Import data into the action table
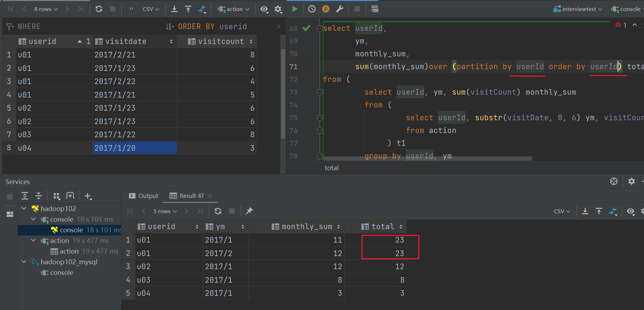The width and height of the screenshot is (644, 310). (188, 9)
